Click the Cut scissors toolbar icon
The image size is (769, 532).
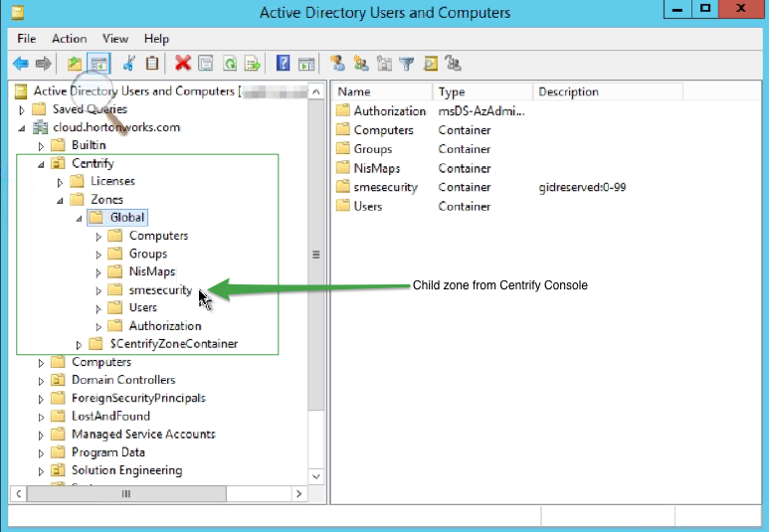click(x=128, y=64)
